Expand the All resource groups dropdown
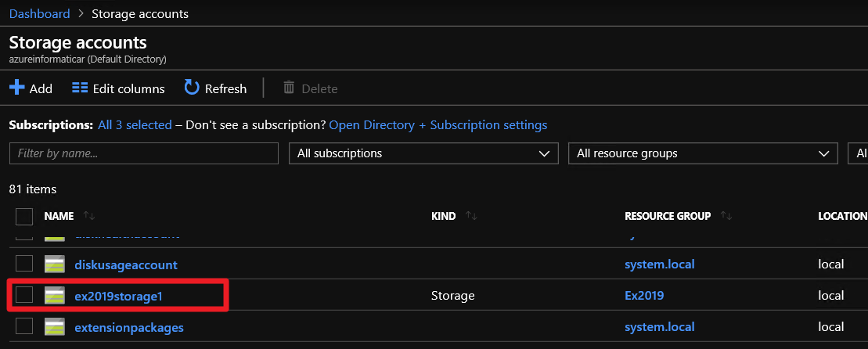 pos(702,153)
